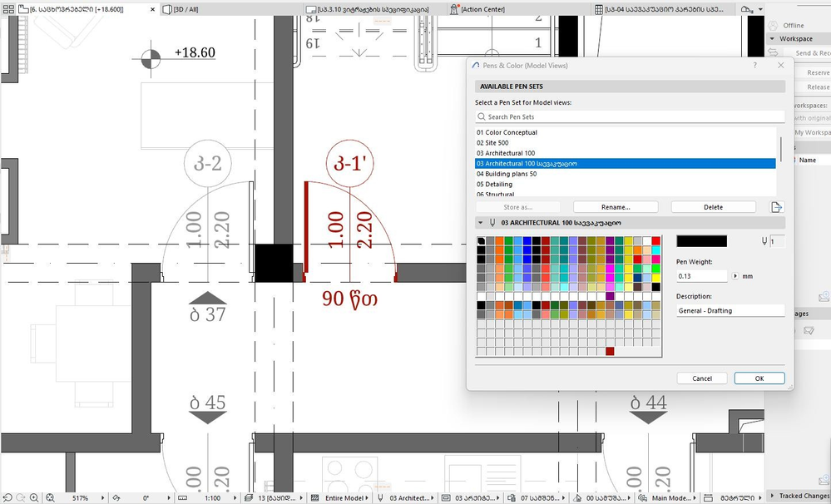Image resolution: width=831 pixels, height=504 pixels.
Task: Click the Store as... button
Action: (x=517, y=207)
